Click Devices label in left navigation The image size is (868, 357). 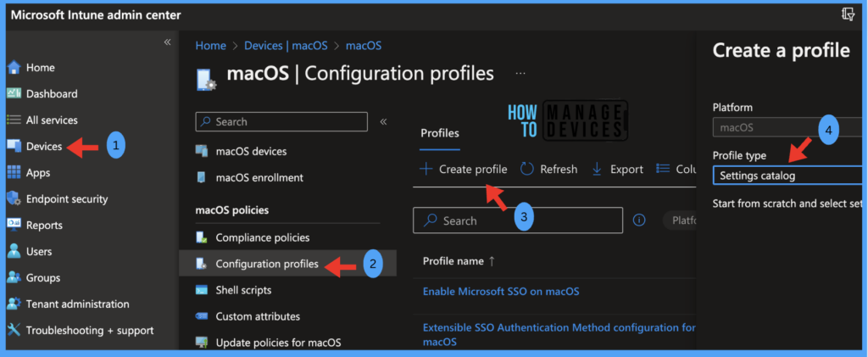pos(44,146)
